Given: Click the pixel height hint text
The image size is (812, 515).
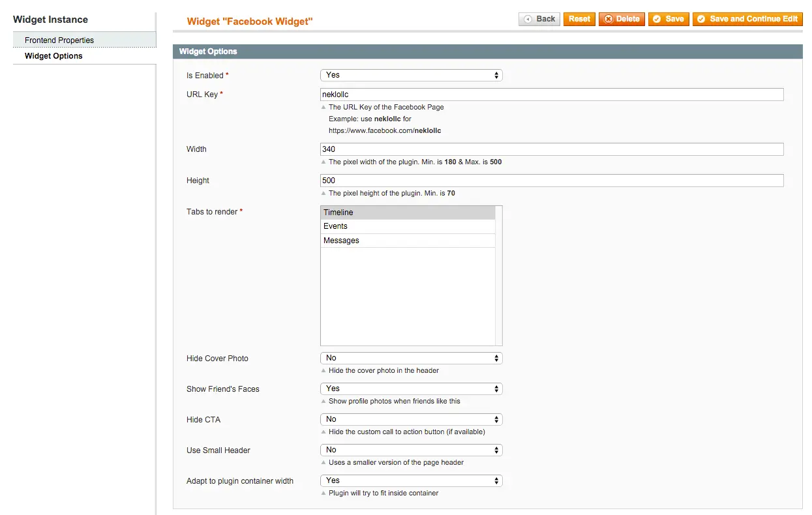Looking at the screenshot, I should point(392,193).
